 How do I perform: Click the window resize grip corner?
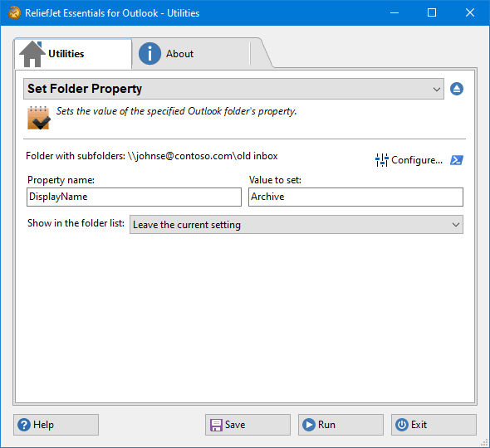pyautogui.click(x=484, y=442)
